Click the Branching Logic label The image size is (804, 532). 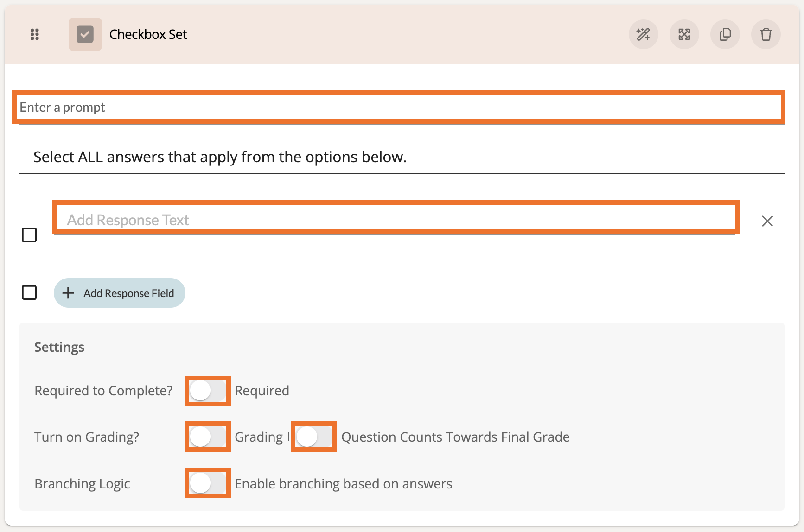point(82,484)
